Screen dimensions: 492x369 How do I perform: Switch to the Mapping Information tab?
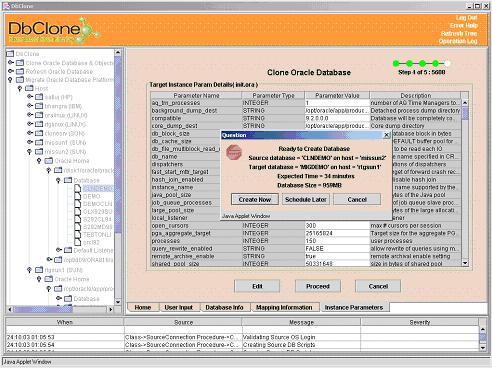[x=284, y=307]
